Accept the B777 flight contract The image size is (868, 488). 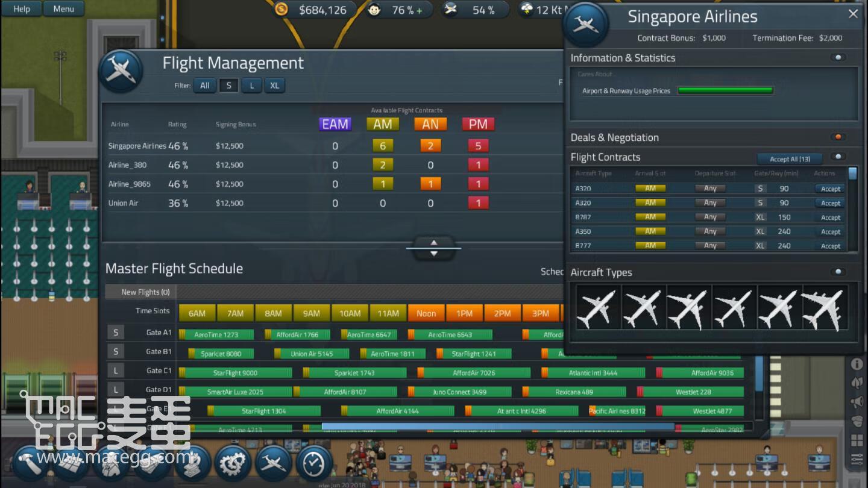(830, 246)
